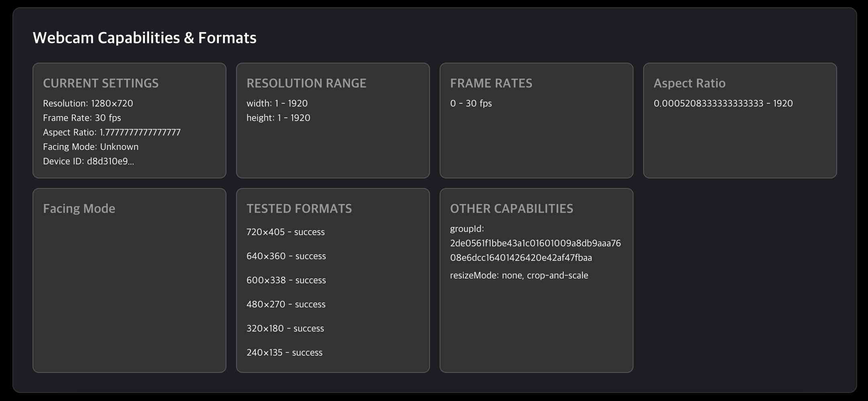Select the Resolution 1280×720 line
The image size is (868, 401).
(x=88, y=103)
